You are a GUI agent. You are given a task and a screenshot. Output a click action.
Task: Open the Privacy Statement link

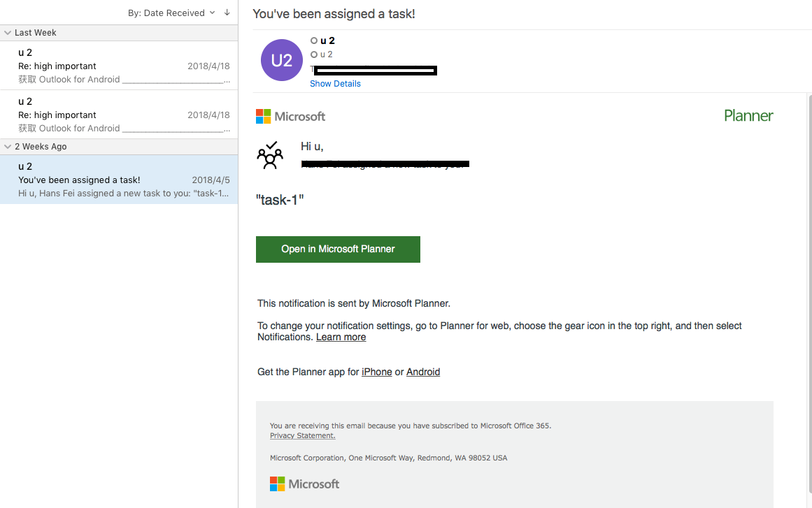point(302,435)
